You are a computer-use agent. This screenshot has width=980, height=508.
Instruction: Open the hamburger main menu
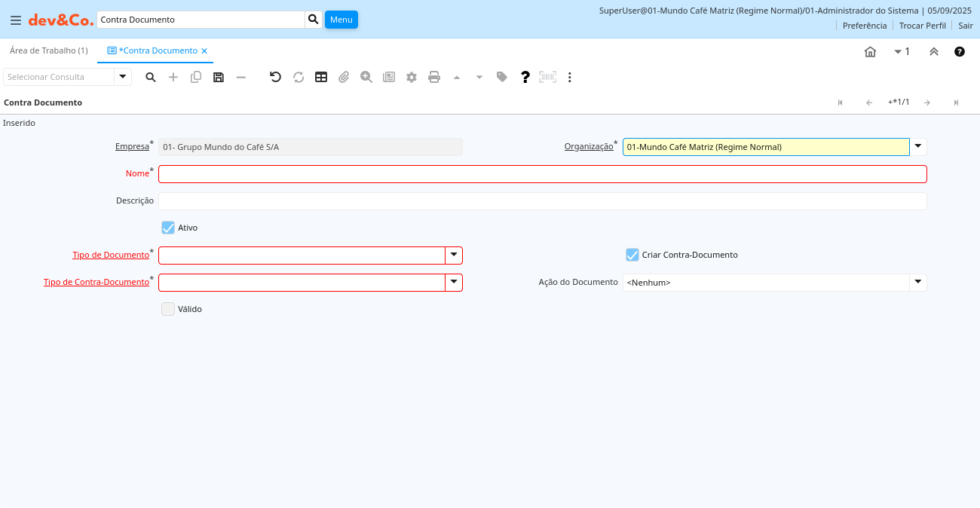coord(16,20)
